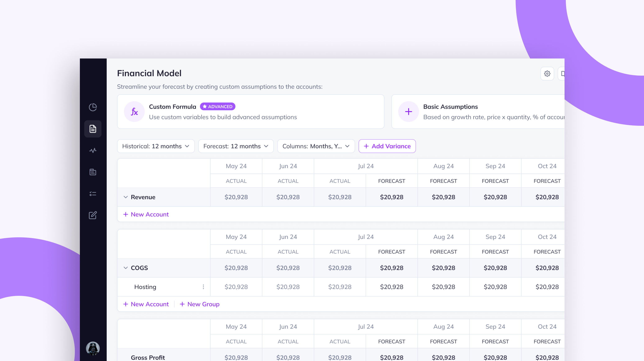
Task: Open the pie chart dashboard sidebar icon
Action: click(93, 107)
